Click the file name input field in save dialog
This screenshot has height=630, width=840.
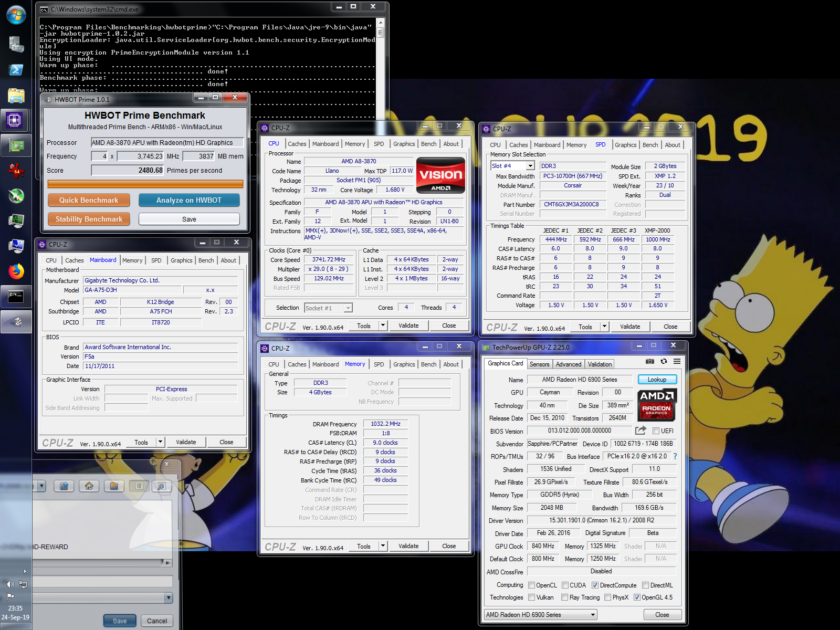coord(102,581)
